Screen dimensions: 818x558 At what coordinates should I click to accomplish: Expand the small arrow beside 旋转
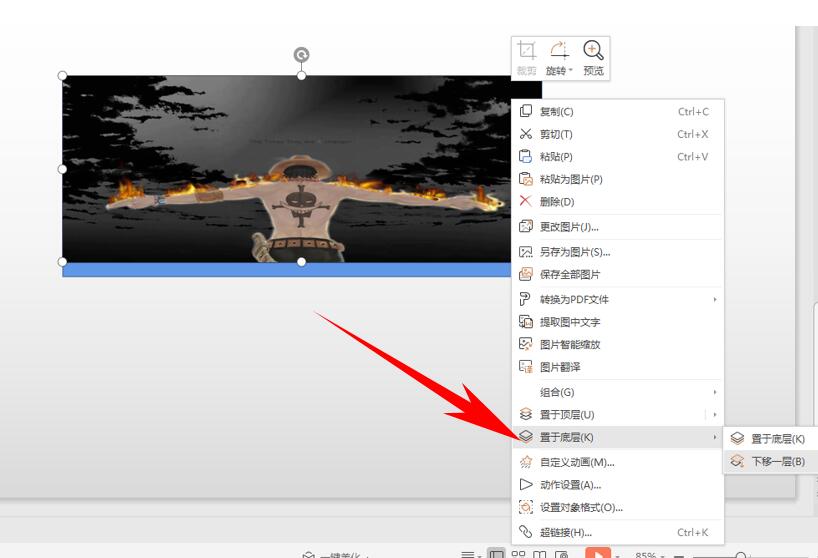[x=571, y=70]
